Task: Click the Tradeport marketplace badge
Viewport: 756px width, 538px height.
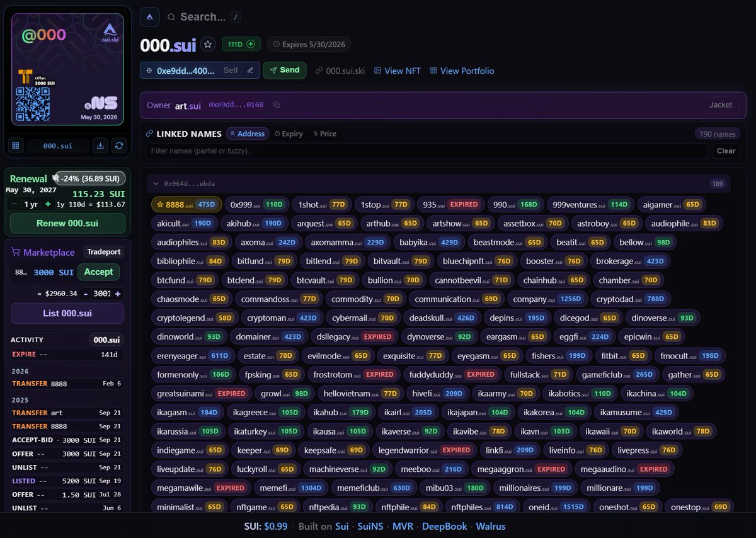Action: click(x=104, y=252)
